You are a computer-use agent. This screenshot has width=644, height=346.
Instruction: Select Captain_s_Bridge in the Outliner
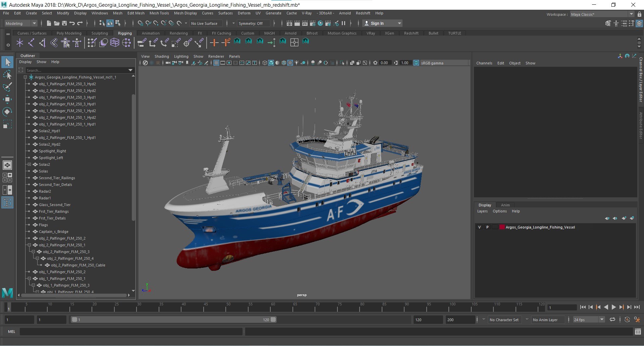[x=54, y=232]
